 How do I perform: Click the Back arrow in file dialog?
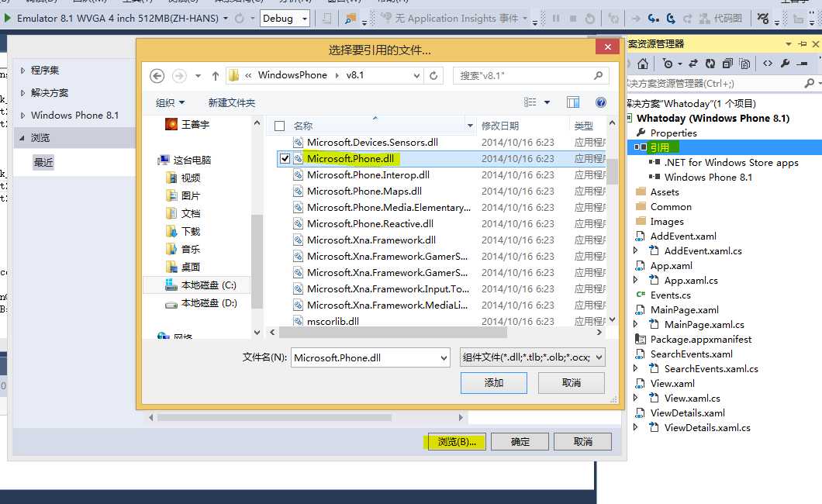tap(157, 76)
